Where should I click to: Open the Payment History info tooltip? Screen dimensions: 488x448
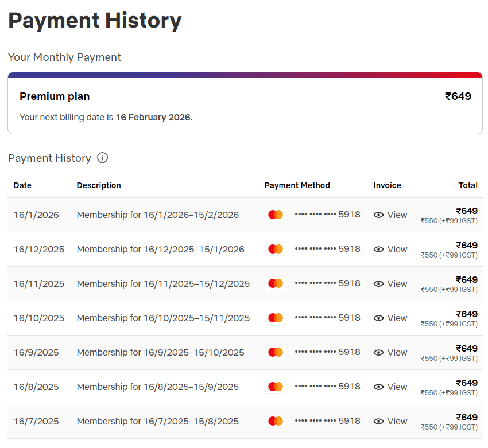102,158
